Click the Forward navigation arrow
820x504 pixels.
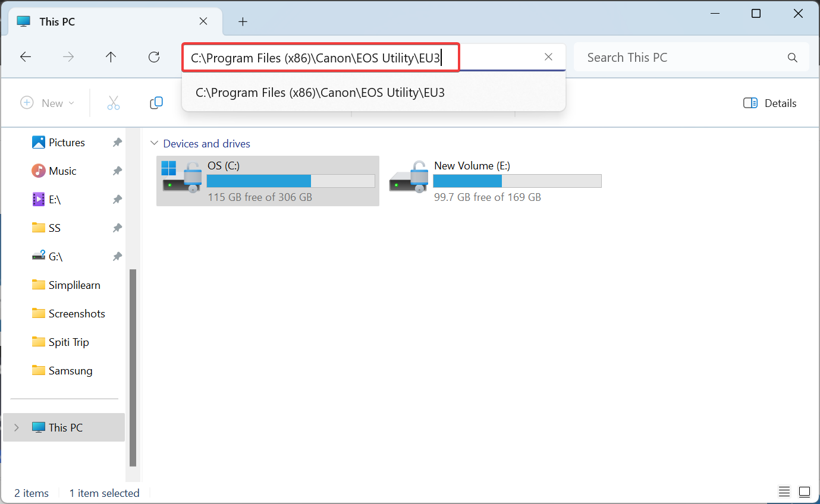tap(68, 57)
